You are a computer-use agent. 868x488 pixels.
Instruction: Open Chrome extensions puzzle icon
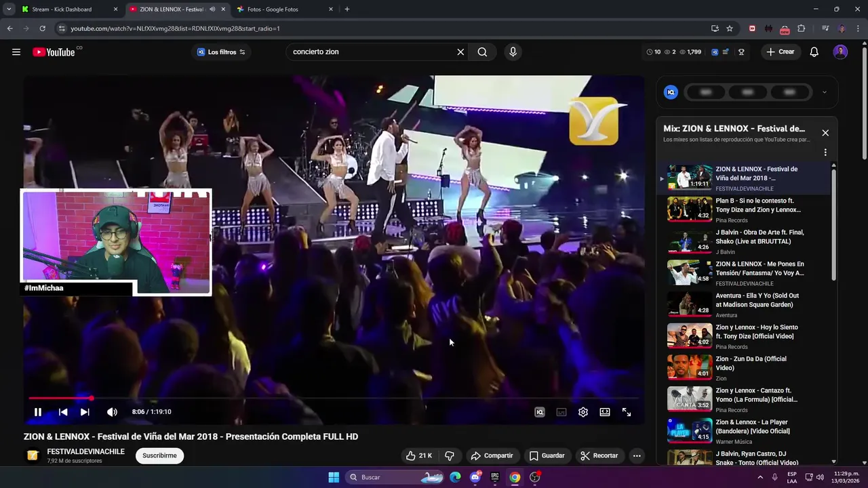click(x=802, y=28)
